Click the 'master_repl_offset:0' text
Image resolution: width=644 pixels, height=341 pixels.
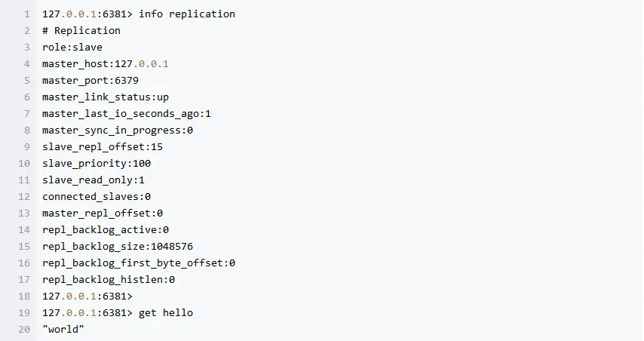tap(103, 214)
